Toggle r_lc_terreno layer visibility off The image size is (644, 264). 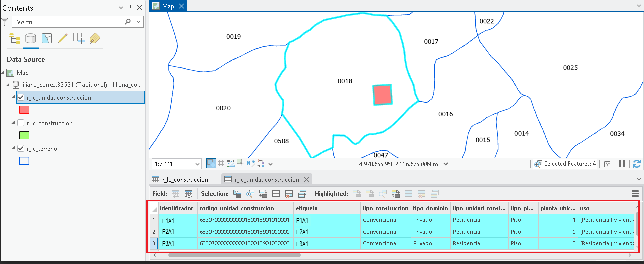click(20, 148)
